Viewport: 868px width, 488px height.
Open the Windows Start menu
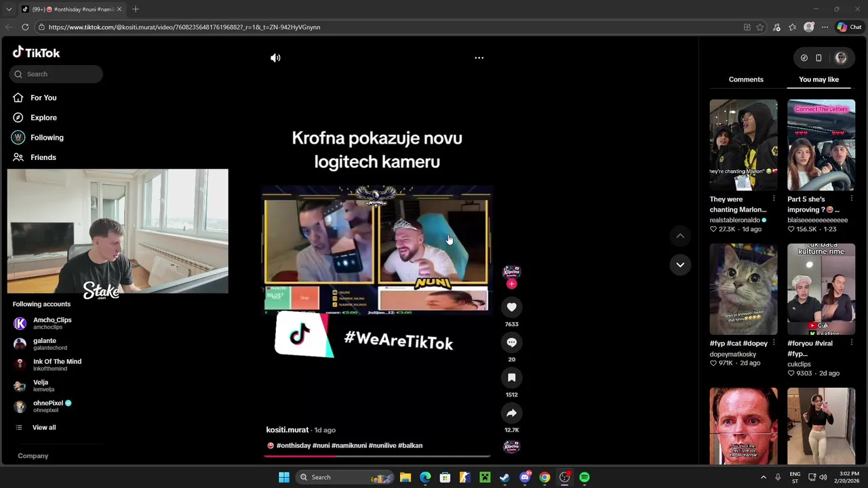(284, 477)
